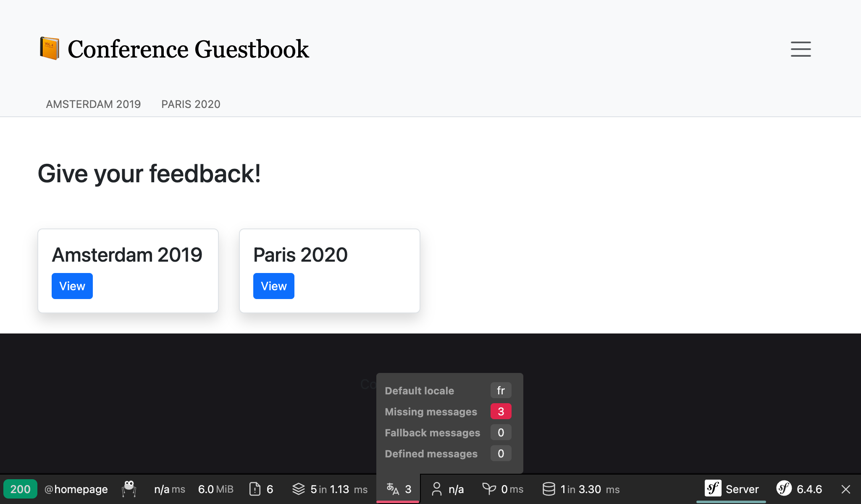This screenshot has width=861, height=504.
Task: Click the Twig sprout icon
Action: (489, 488)
